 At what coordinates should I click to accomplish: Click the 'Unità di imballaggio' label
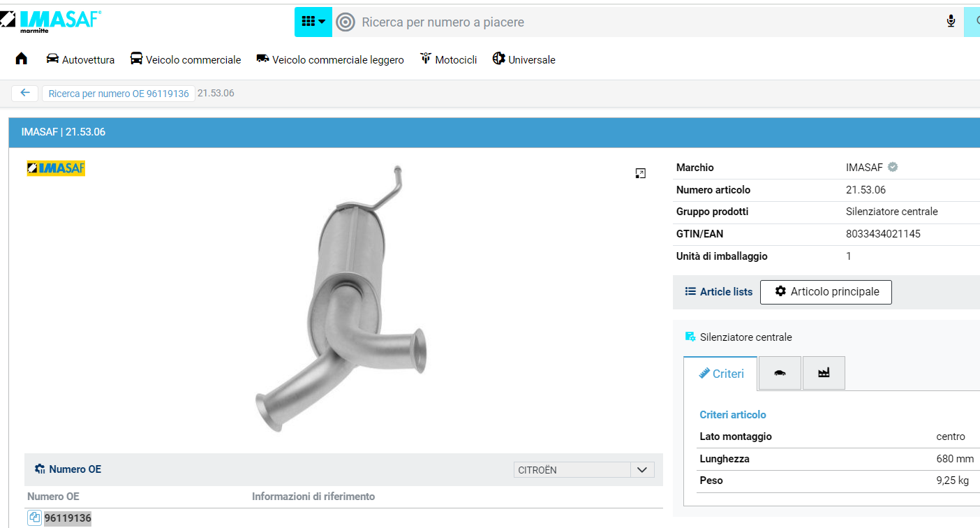pos(722,256)
